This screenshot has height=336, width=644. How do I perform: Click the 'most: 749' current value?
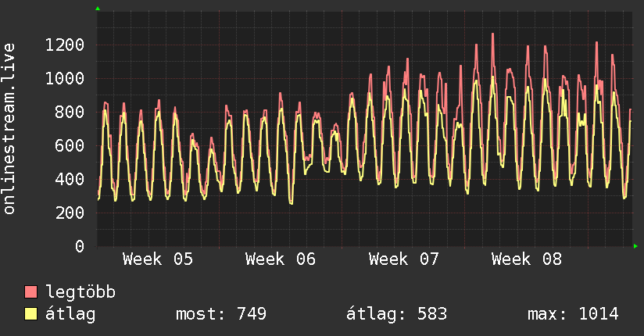point(221,314)
